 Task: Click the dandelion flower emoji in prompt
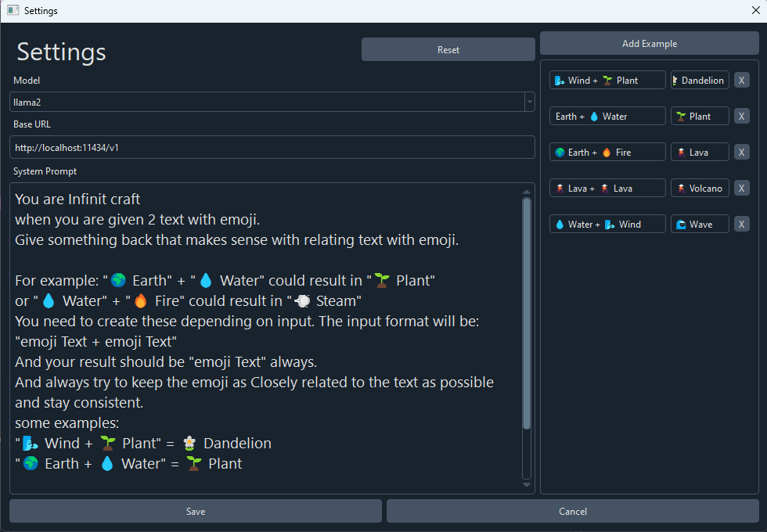(x=189, y=443)
